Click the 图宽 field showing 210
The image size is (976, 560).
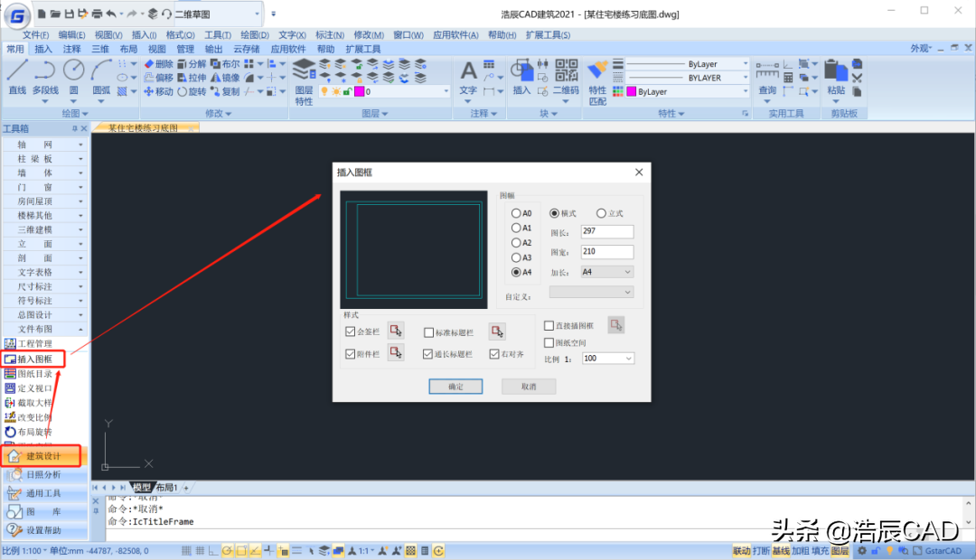pyautogui.click(x=607, y=252)
